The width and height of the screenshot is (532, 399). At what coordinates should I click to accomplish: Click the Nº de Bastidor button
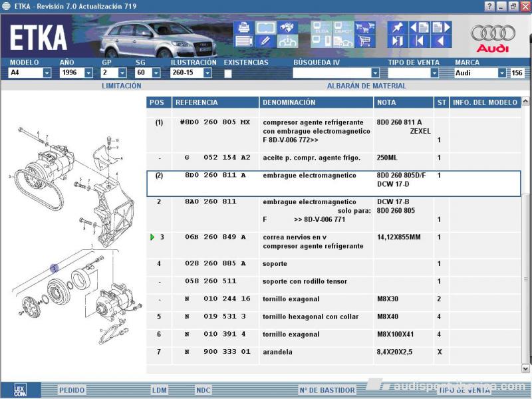tap(327, 390)
